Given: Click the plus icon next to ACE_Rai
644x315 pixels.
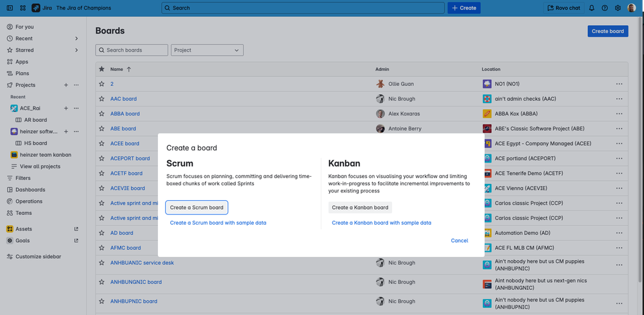Looking at the screenshot, I should [x=66, y=108].
